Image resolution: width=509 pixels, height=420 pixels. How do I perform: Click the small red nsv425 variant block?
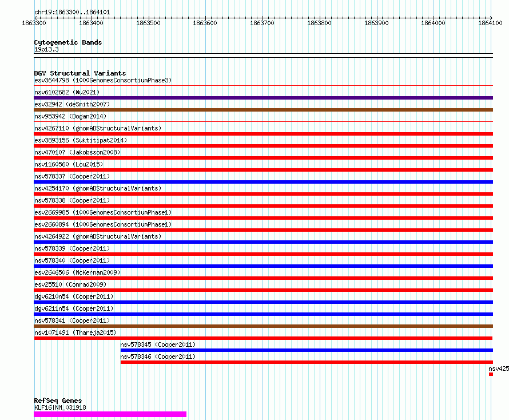(x=491, y=374)
